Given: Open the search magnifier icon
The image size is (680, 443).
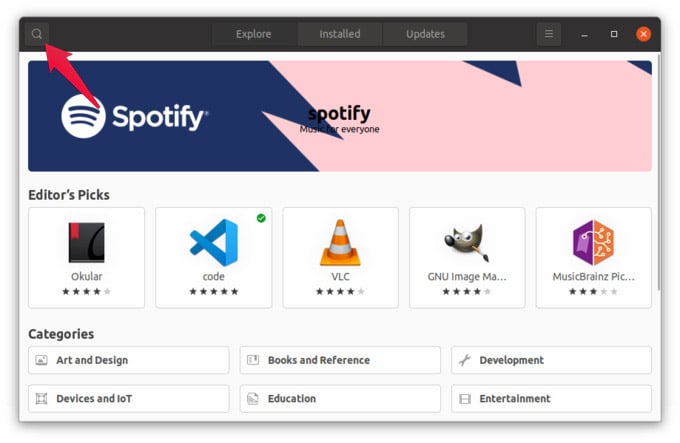Looking at the screenshot, I should 37,34.
